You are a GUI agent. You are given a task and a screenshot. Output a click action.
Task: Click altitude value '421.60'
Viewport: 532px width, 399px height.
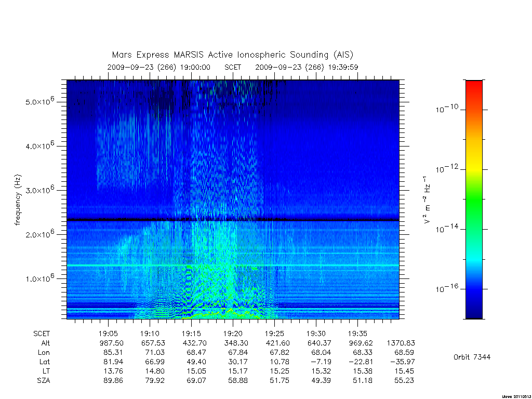tap(277, 343)
